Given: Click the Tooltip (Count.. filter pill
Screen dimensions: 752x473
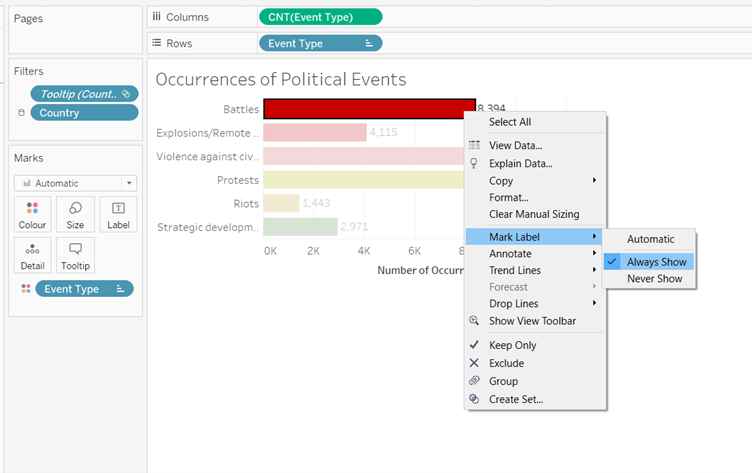Looking at the screenshot, I should (x=84, y=94).
